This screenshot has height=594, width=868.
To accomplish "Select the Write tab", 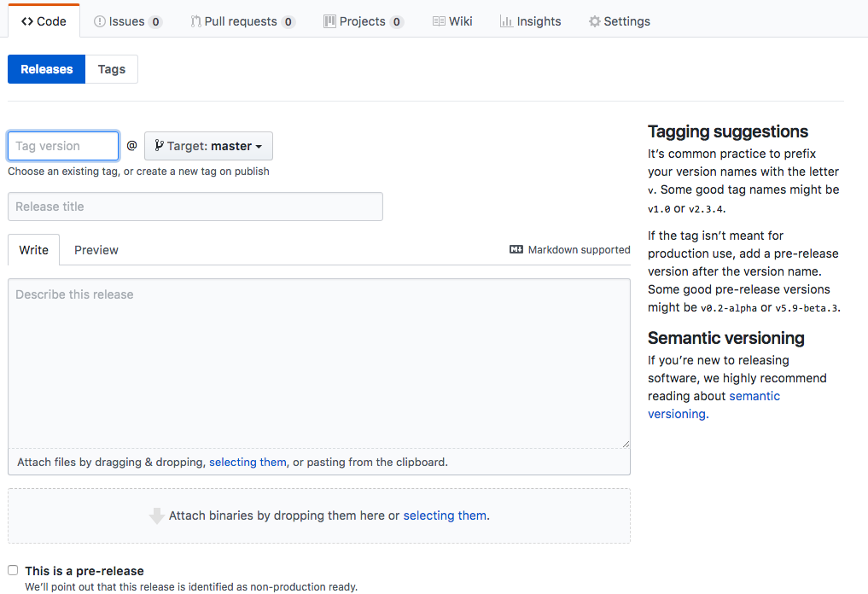I will click(34, 250).
